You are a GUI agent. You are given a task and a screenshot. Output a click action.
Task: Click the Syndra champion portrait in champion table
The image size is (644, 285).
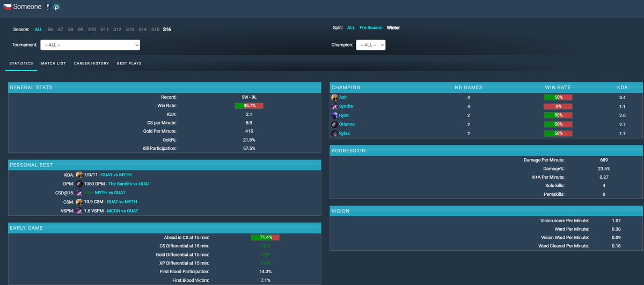click(x=335, y=106)
